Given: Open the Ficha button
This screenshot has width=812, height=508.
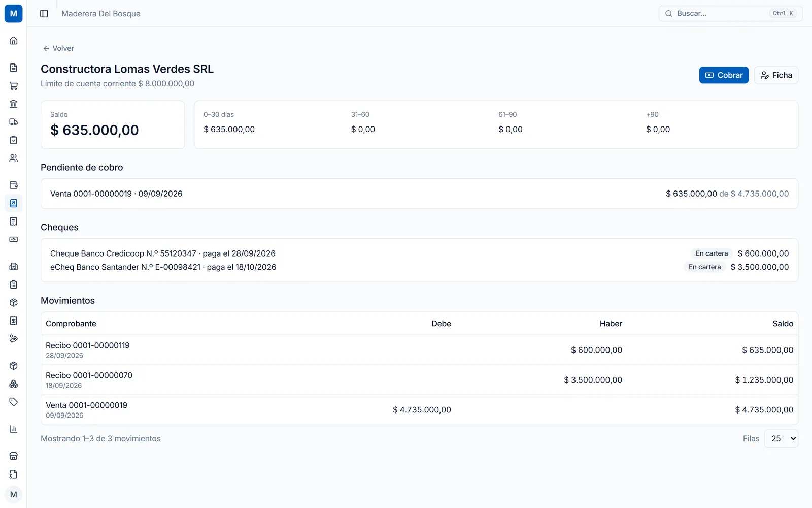Looking at the screenshot, I should click(x=776, y=75).
